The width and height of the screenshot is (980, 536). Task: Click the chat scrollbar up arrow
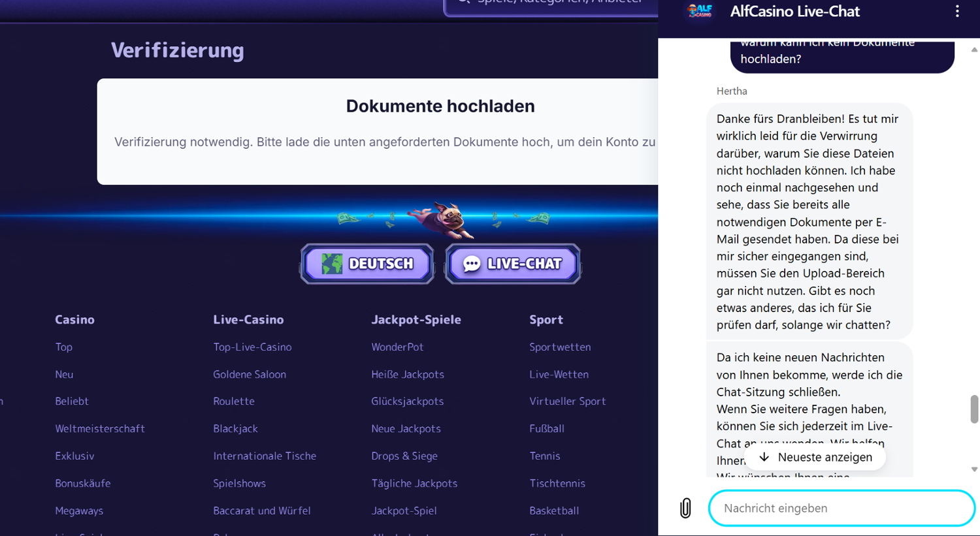point(974,50)
